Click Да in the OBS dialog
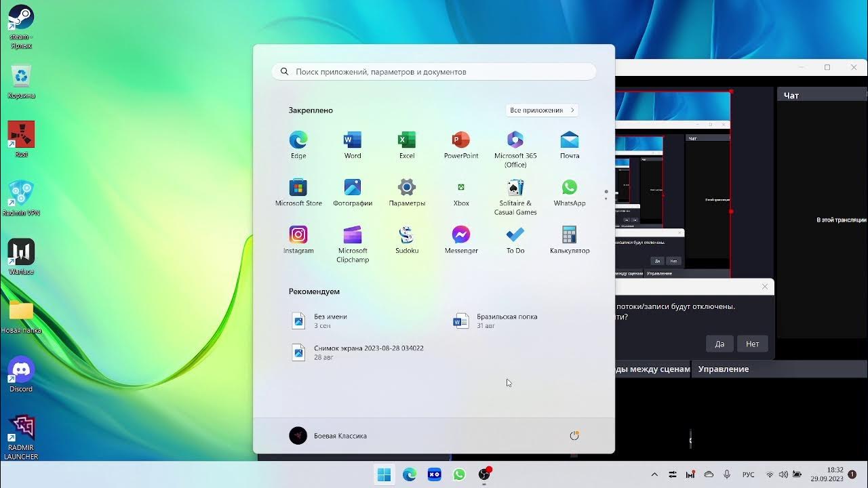Image resolution: width=868 pixels, height=488 pixels. pos(719,344)
